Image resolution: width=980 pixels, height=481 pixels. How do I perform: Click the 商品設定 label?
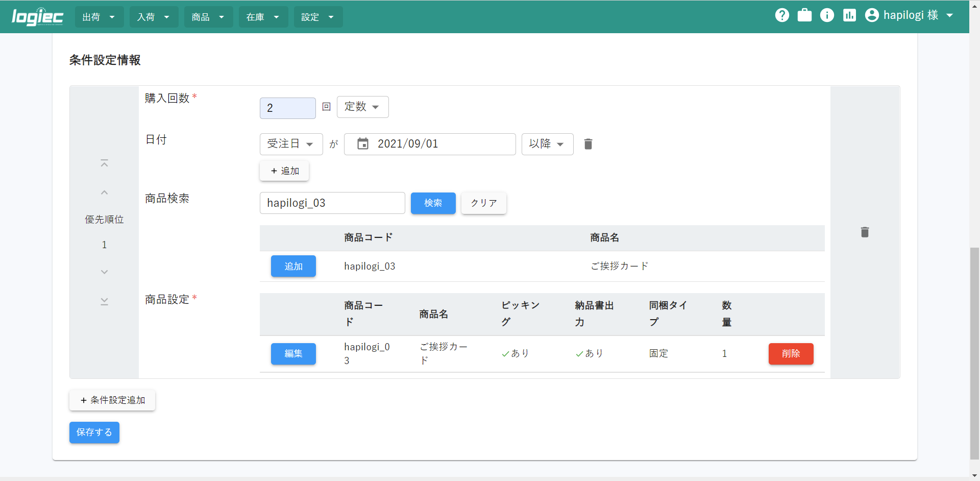coord(167,300)
